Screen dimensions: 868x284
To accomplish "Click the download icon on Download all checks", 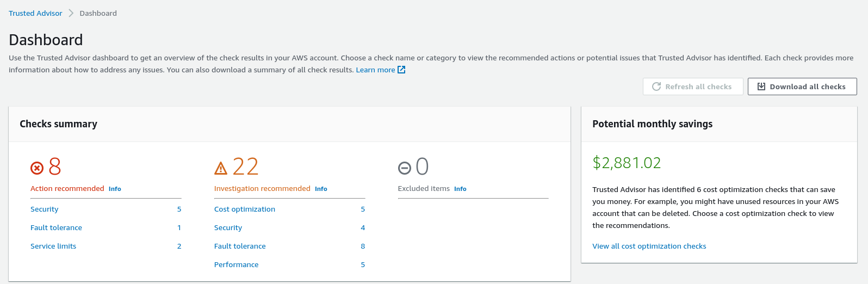I will (x=761, y=87).
